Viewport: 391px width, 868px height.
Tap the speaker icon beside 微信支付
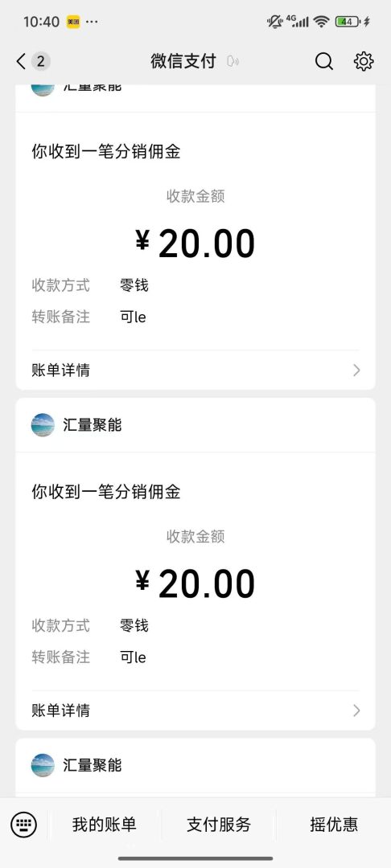[x=233, y=61]
